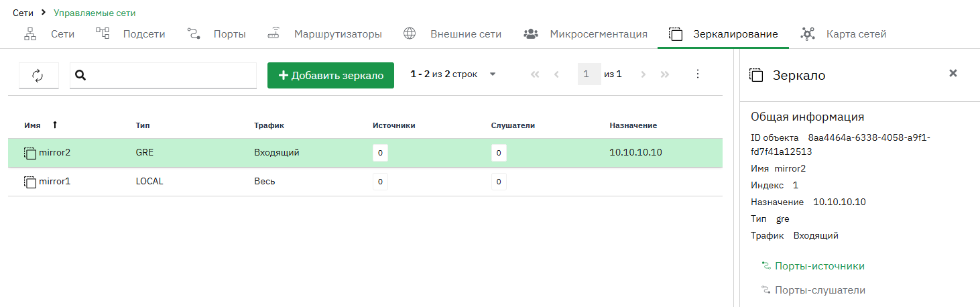The image size is (980, 307).
Task: Click the Входящий traffic table cell
Action: tap(276, 153)
